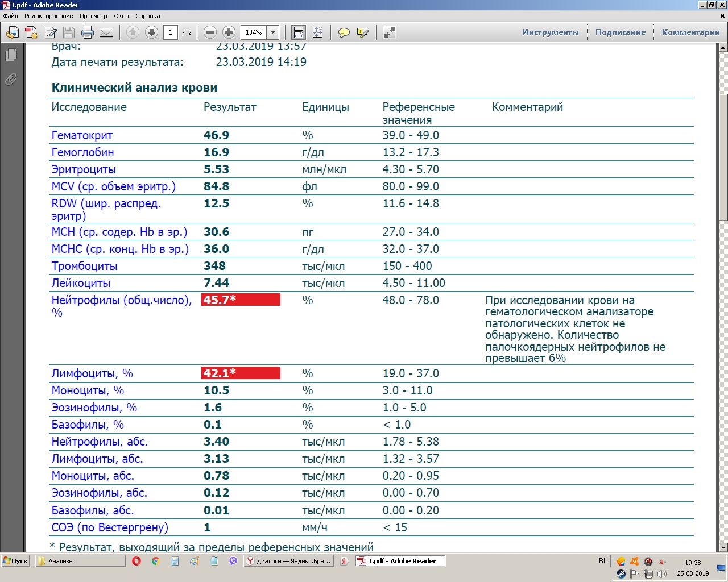Click the page number input field
728x582 pixels.
(171, 32)
